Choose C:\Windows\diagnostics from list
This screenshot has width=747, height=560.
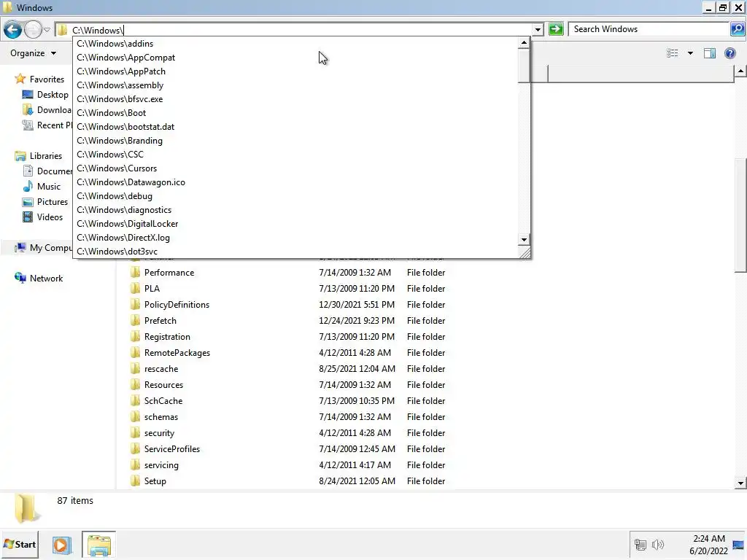click(x=295, y=209)
